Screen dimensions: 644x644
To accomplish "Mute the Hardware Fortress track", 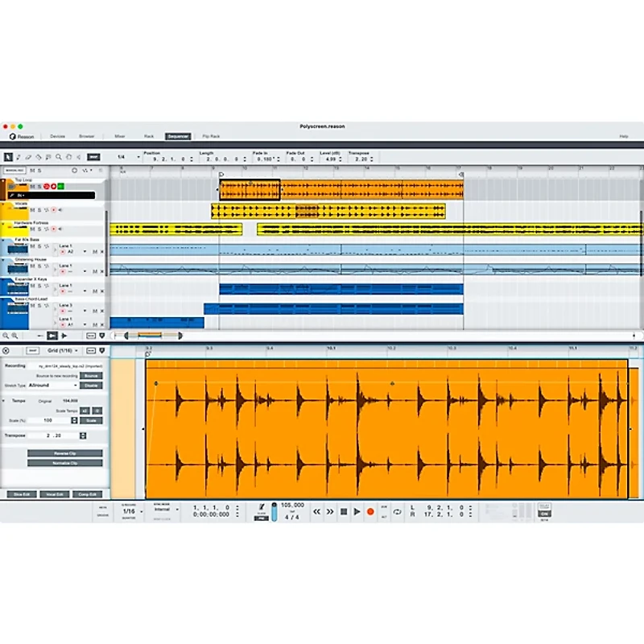I will (x=31, y=228).
